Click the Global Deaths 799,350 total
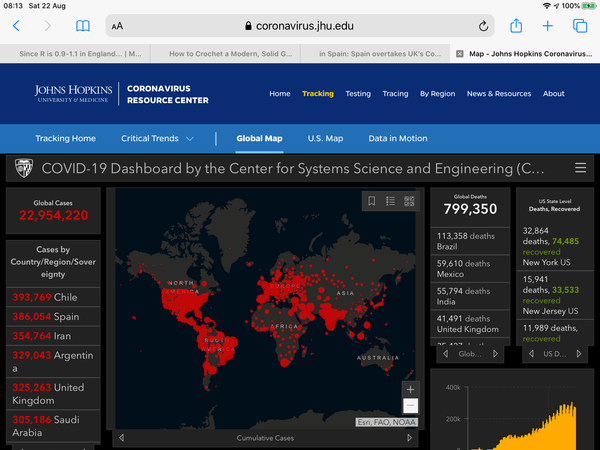The image size is (600, 450). point(470,209)
